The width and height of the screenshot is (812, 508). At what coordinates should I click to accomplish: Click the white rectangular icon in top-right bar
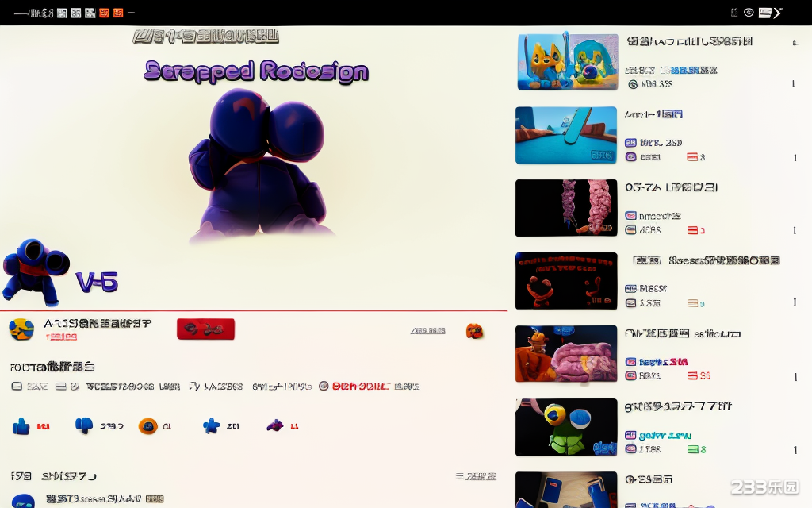(765, 13)
